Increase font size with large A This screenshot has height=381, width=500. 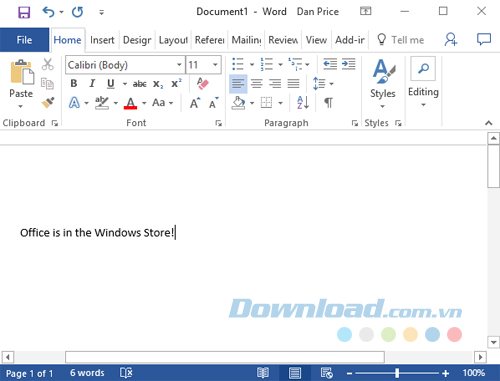coord(195,103)
